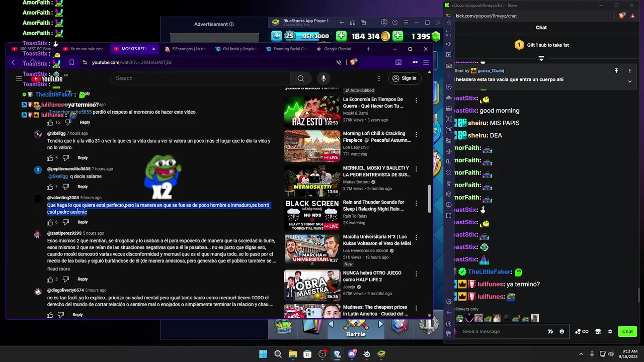Open a new tab in YouTube browser window
This screenshot has height=362, width=644.
tap(368, 49)
